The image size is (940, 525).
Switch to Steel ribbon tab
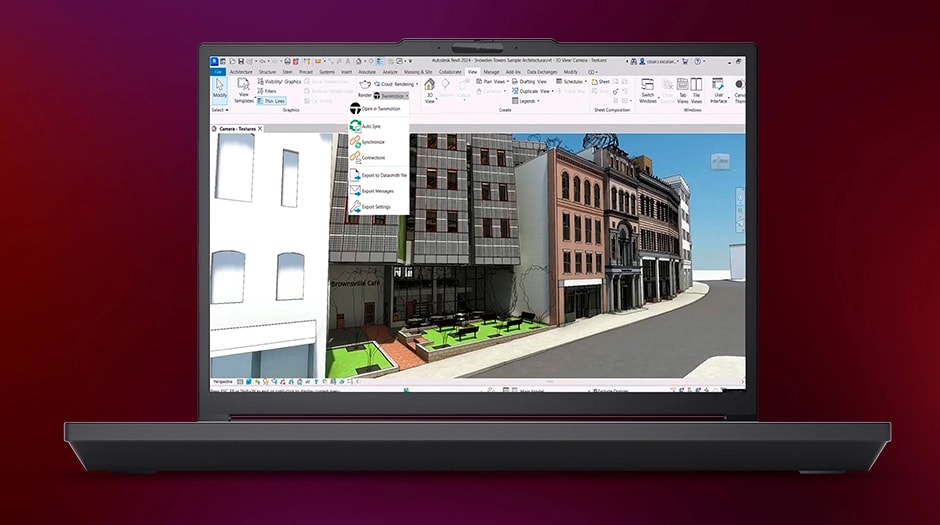tap(287, 72)
